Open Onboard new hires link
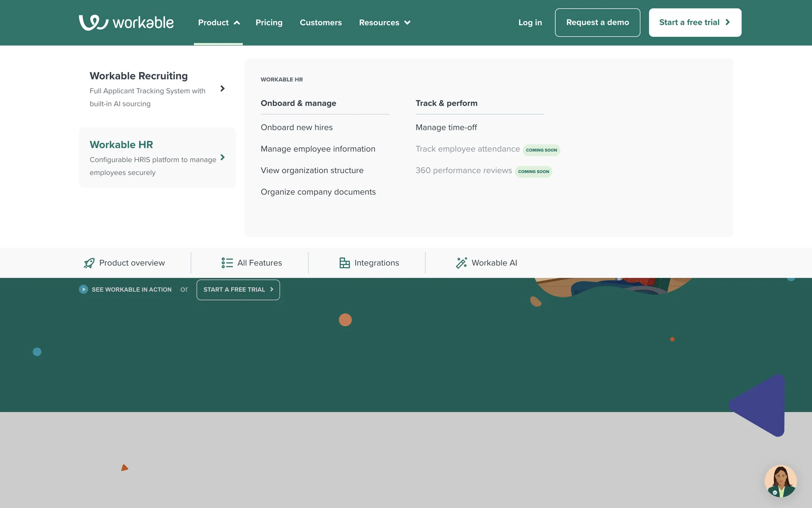Image resolution: width=812 pixels, height=508 pixels. tap(296, 127)
